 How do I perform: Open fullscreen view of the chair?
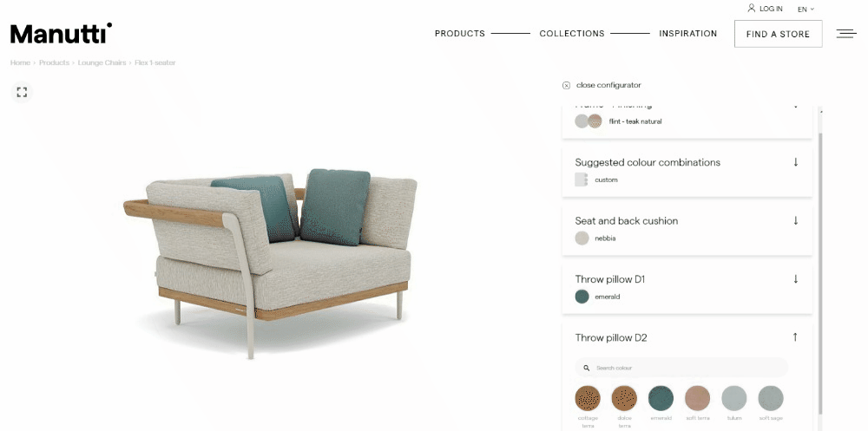point(23,92)
